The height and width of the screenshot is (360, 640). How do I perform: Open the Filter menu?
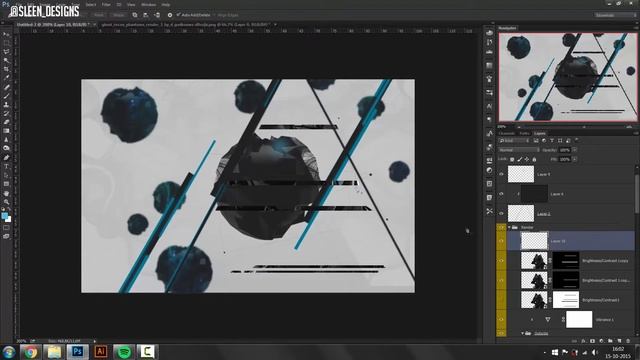click(x=106, y=4)
